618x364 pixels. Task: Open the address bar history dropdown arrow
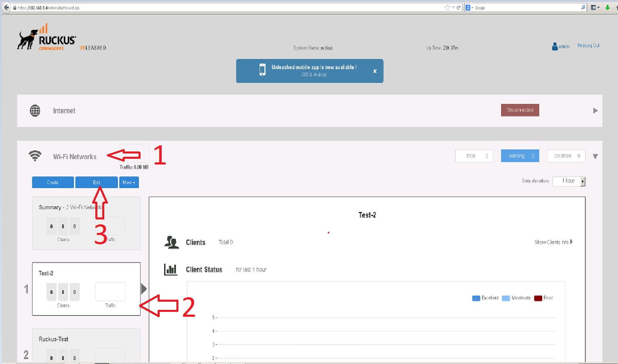(x=453, y=8)
